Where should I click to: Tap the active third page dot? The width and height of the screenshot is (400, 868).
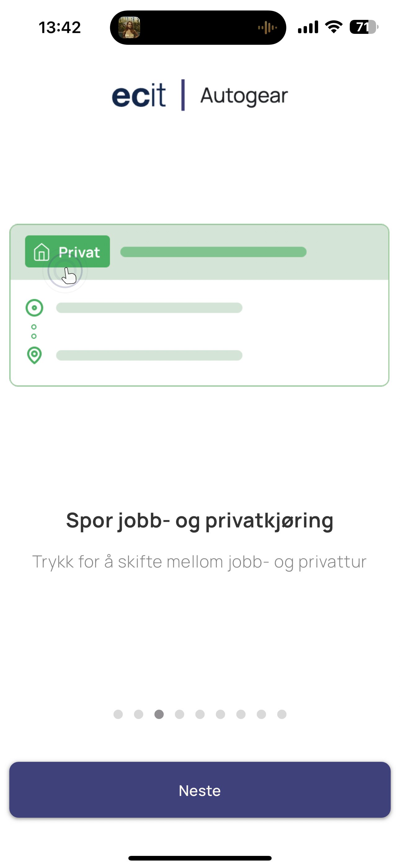(159, 714)
